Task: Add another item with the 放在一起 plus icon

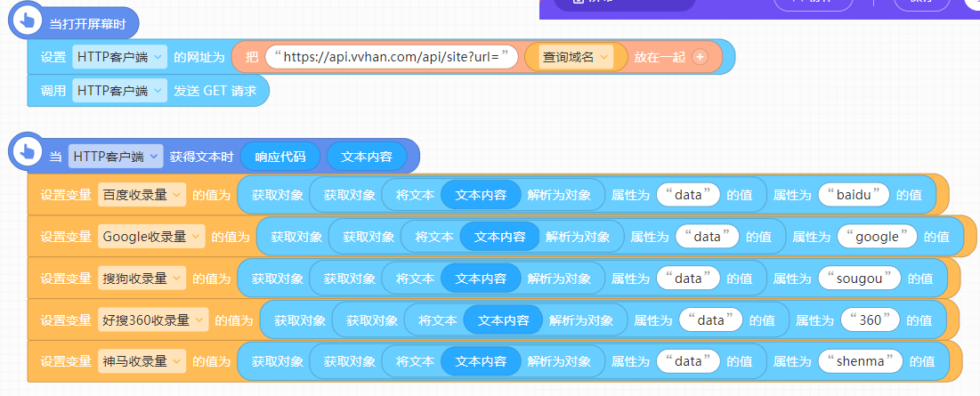Action: 700,57
